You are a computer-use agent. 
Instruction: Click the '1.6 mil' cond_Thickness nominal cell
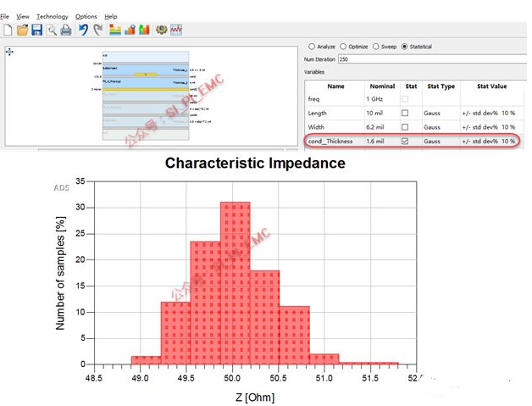(375, 141)
